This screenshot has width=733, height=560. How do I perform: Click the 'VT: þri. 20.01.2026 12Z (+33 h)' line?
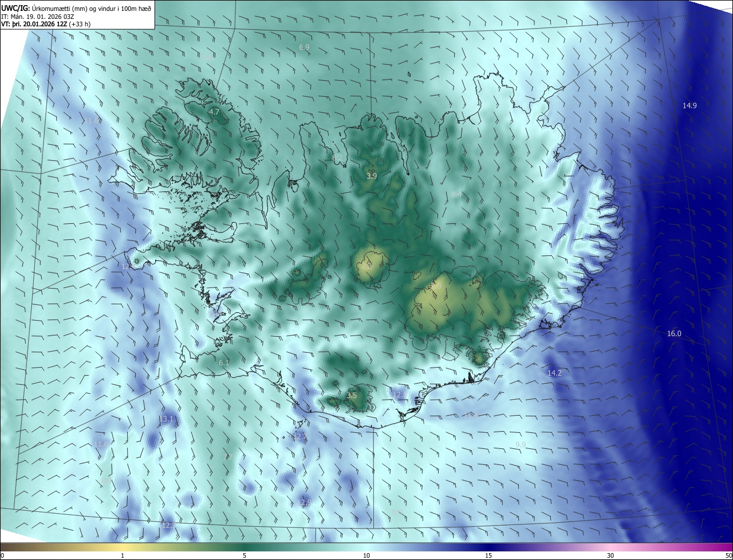coord(46,24)
